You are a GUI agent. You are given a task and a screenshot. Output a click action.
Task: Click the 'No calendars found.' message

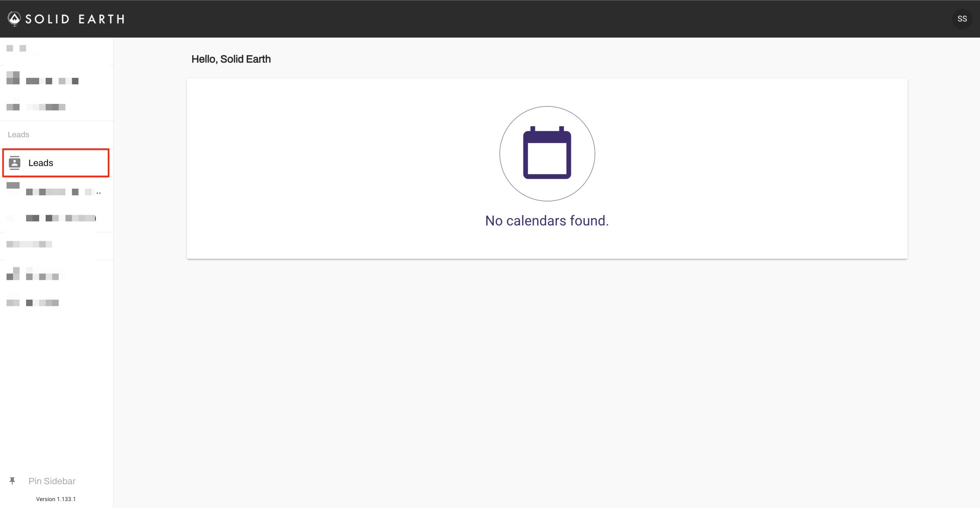coord(547,221)
